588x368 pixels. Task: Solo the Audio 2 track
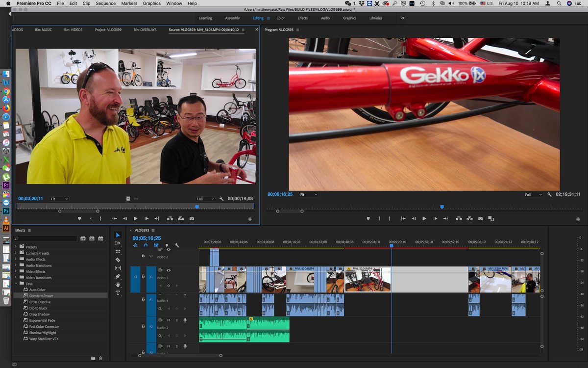(x=176, y=320)
